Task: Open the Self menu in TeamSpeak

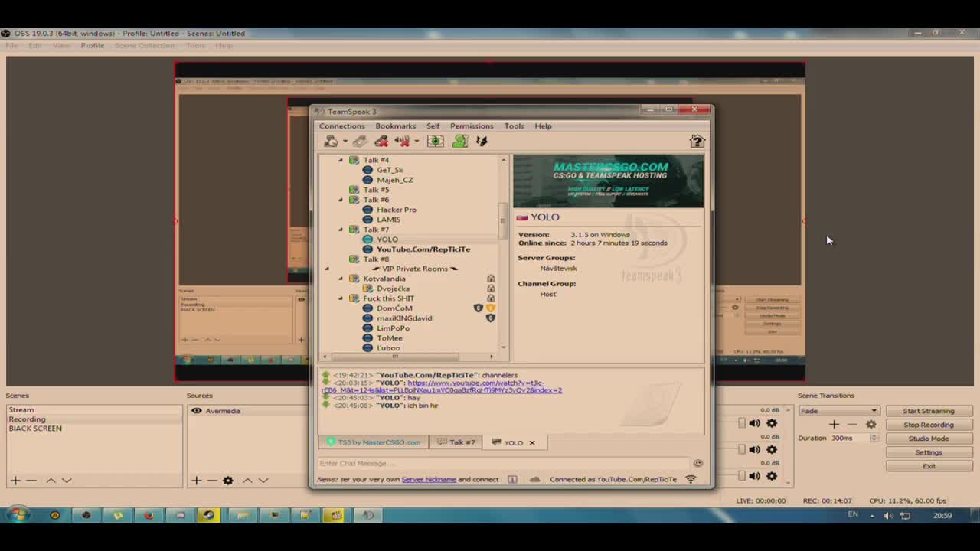Action: coord(433,126)
